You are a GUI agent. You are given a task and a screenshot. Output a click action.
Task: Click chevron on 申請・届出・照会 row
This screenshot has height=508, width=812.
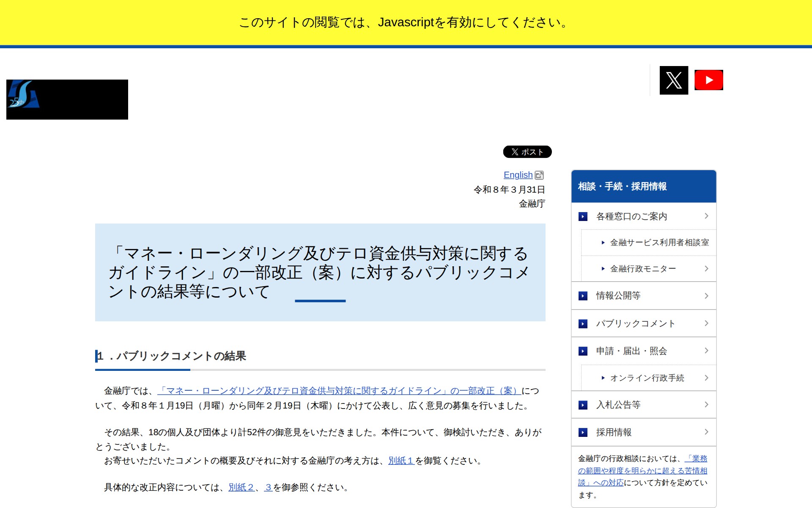tap(706, 351)
